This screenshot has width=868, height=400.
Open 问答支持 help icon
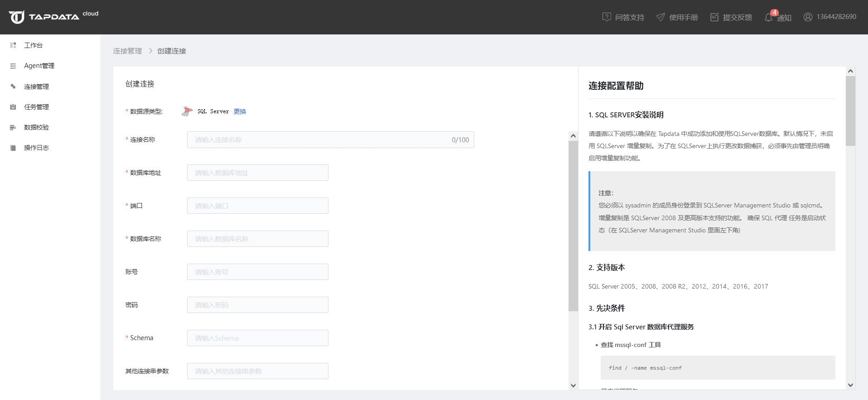click(x=607, y=17)
